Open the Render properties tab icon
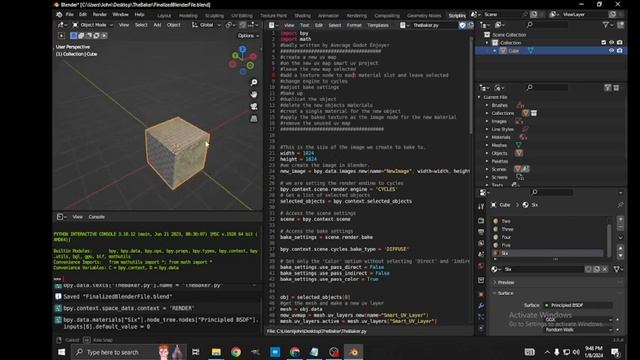The height and width of the screenshot is (360, 640). click(x=481, y=221)
